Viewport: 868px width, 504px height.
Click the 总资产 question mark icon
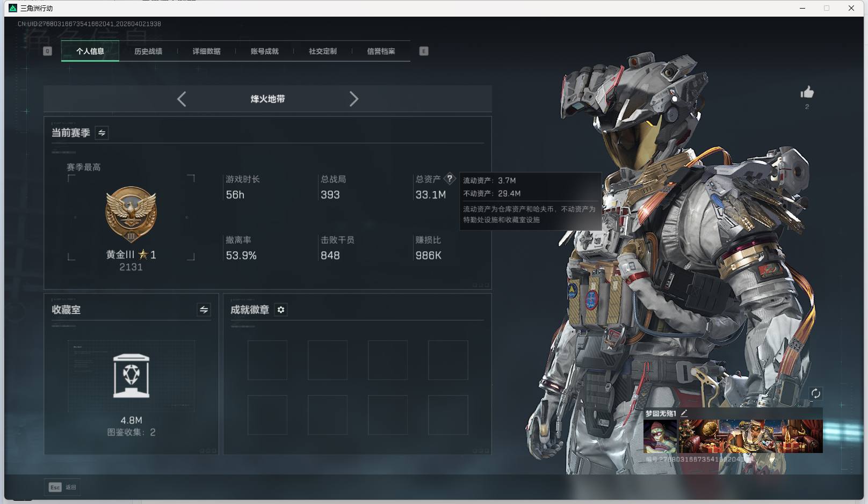(450, 179)
